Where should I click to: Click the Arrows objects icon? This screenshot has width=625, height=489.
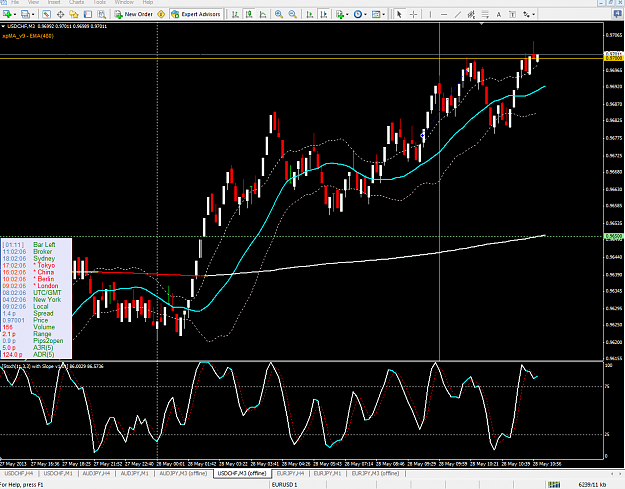coord(527,14)
